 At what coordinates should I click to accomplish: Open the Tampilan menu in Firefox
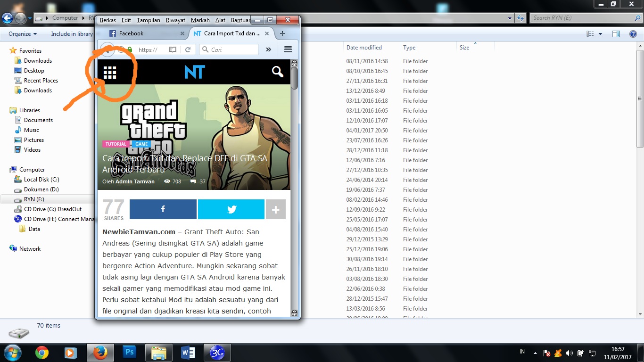[149, 20]
